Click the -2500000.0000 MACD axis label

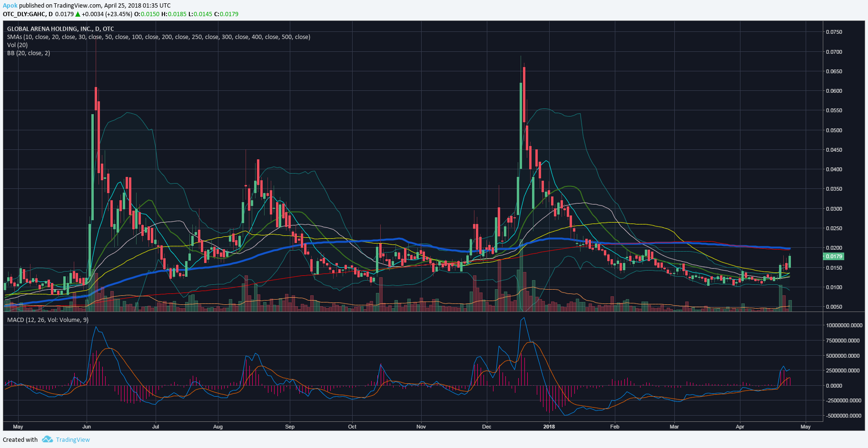844,400
